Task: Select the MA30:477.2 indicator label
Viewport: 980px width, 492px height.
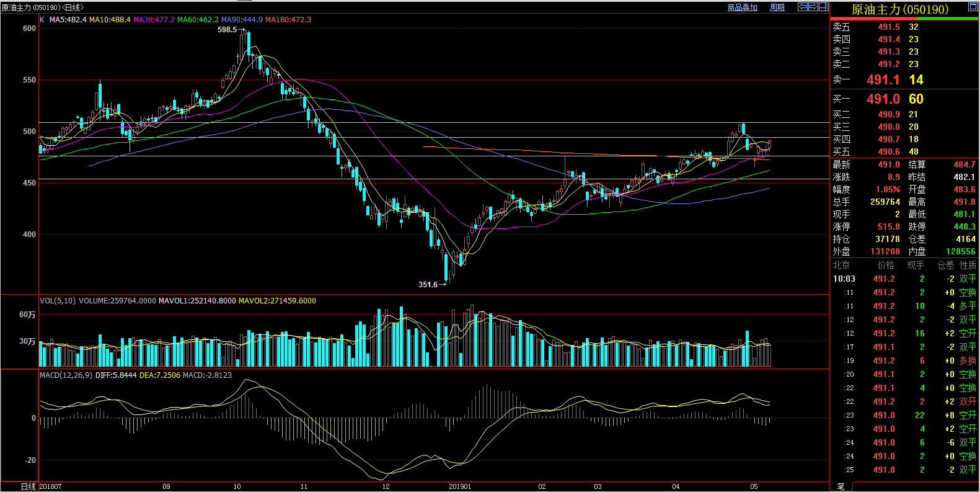Action: [x=154, y=20]
